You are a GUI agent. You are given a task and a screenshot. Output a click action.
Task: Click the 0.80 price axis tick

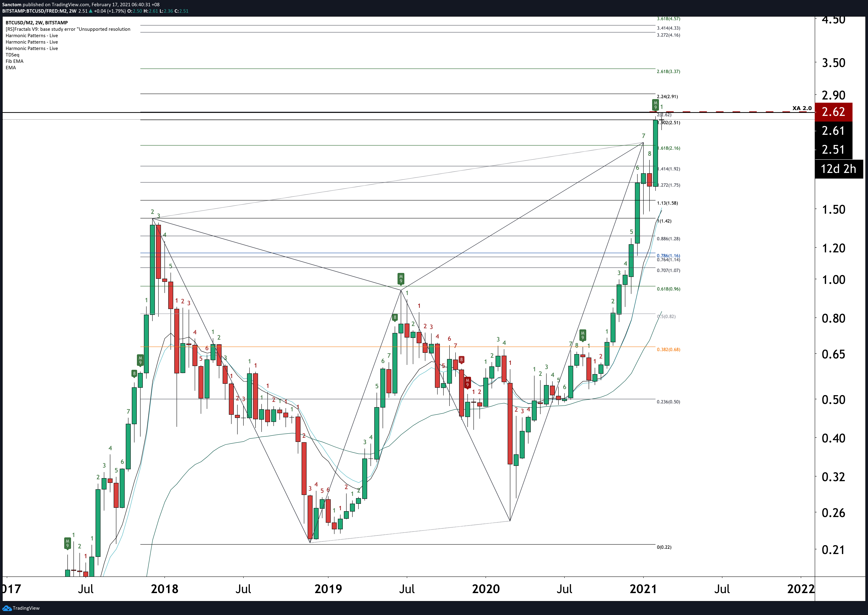pyautogui.click(x=833, y=318)
